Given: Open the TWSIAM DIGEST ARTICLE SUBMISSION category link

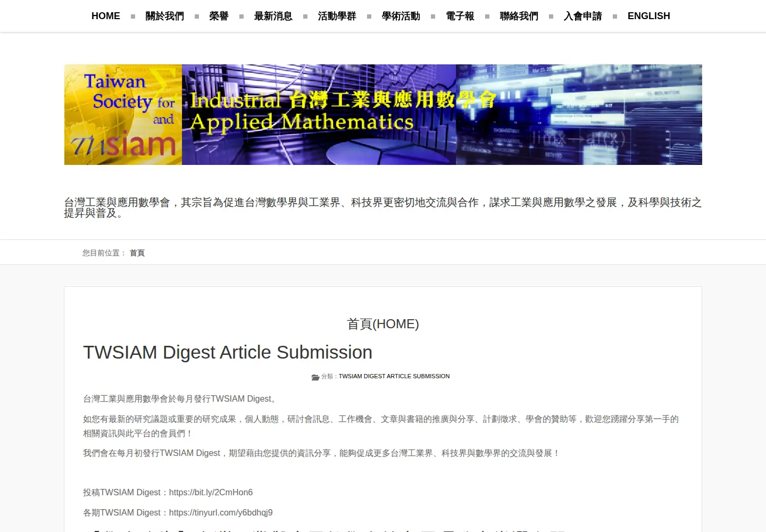Looking at the screenshot, I should point(394,376).
